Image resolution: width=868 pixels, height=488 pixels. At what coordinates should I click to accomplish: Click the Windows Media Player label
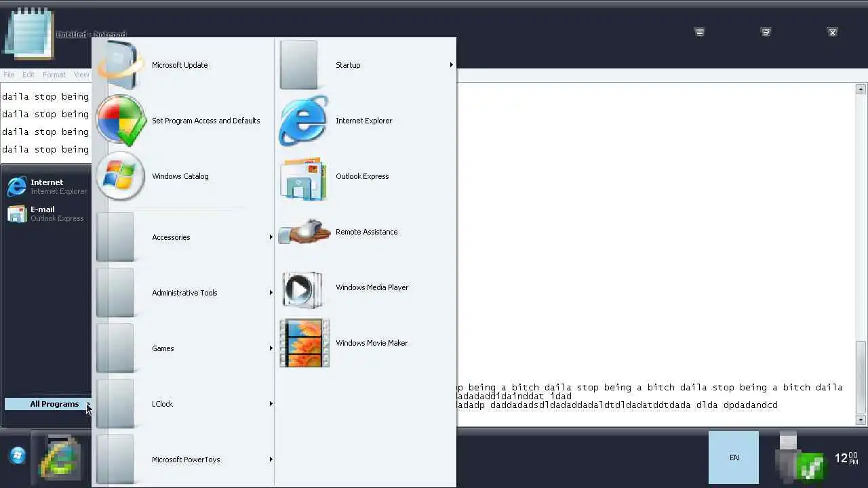click(372, 287)
